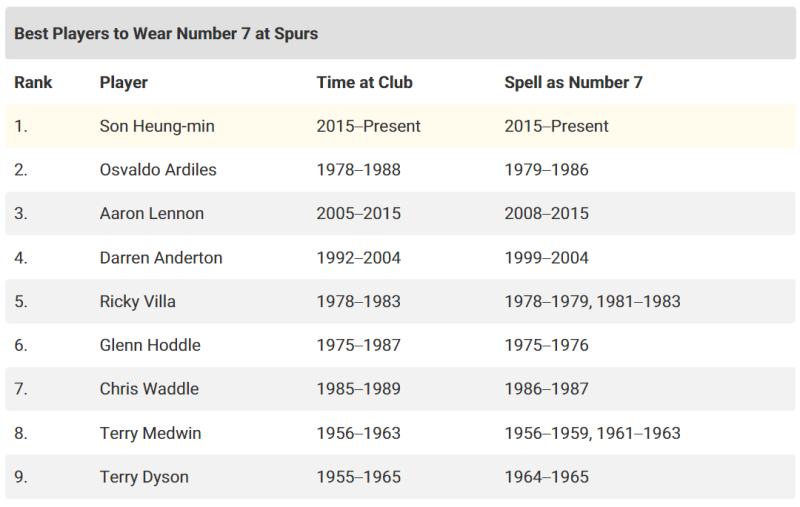Click the rank number 9 cell

[x=21, y=477]
